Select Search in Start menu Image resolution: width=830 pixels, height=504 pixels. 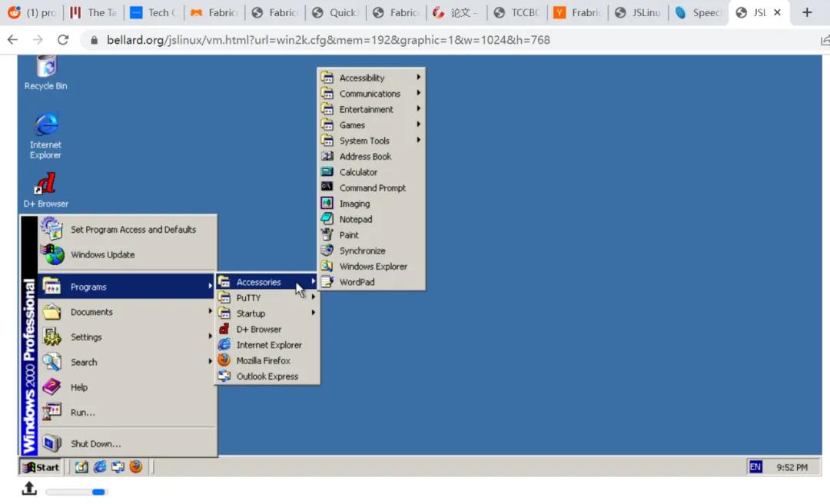coord(127,362)
